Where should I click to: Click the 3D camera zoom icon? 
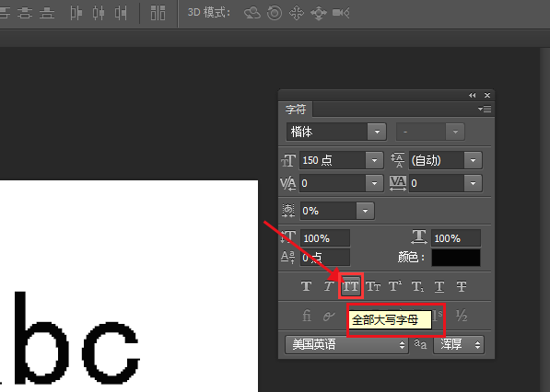pyautogui.click(x=341, y=13)
